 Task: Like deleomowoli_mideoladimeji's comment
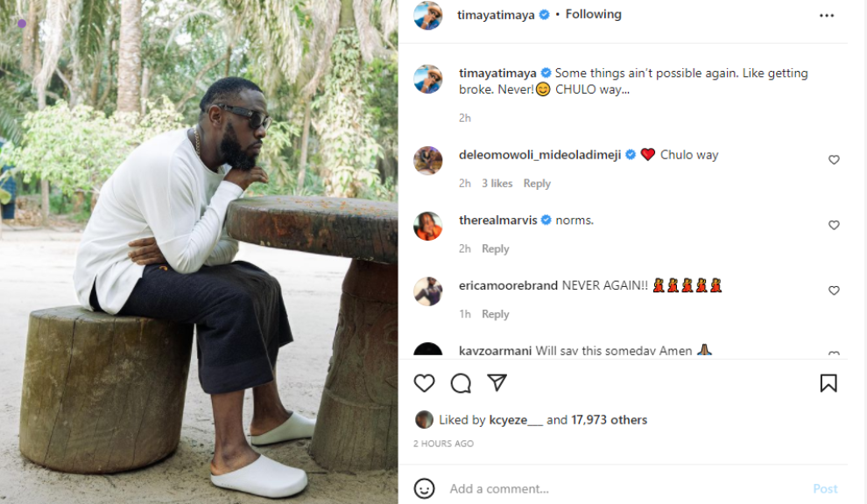pos(834,160)
